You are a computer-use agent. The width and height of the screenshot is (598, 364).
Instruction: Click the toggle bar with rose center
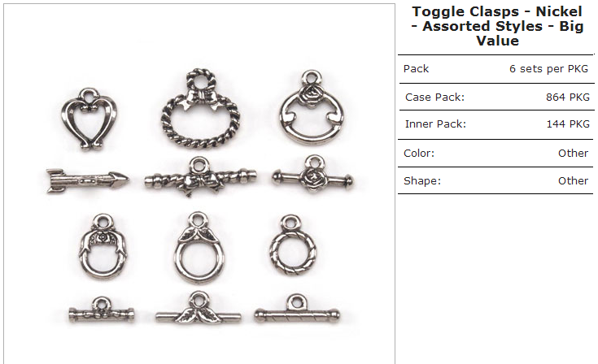click(312, 175)
